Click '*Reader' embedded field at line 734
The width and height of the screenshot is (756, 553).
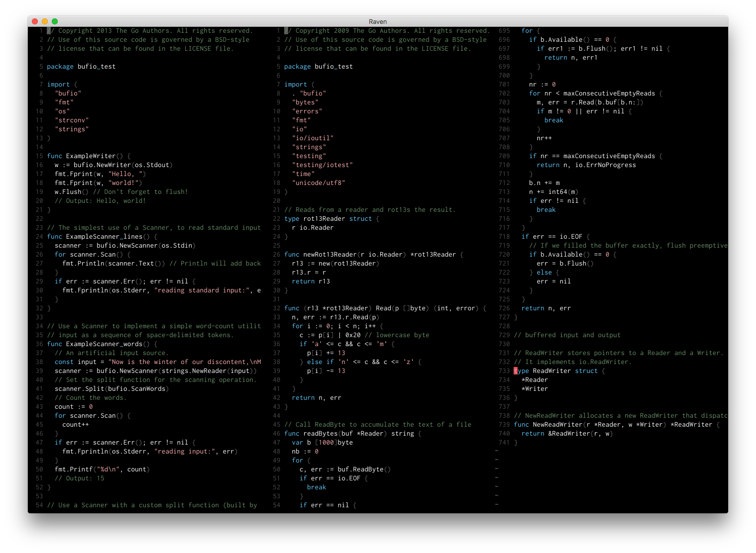pos(535,380)
